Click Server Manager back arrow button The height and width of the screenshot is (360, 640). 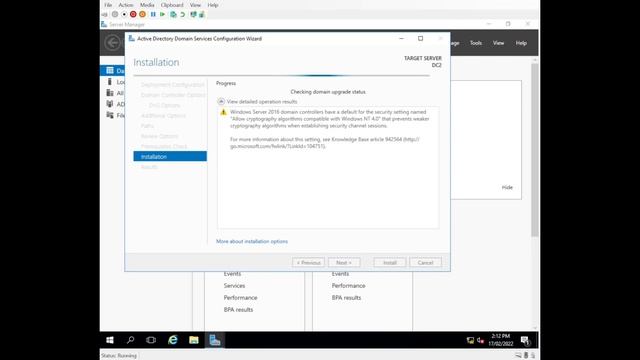[x=112, y=42]
